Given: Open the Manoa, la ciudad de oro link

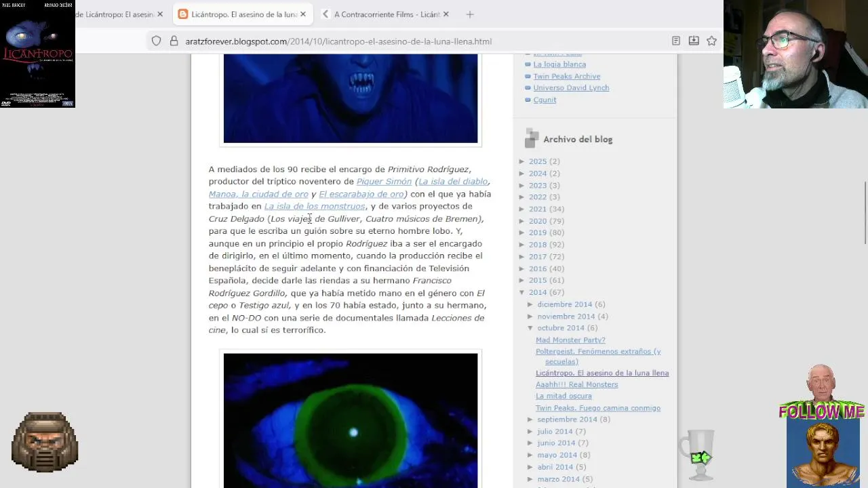Looking at the screenshot, I should (x=258, y=194).
